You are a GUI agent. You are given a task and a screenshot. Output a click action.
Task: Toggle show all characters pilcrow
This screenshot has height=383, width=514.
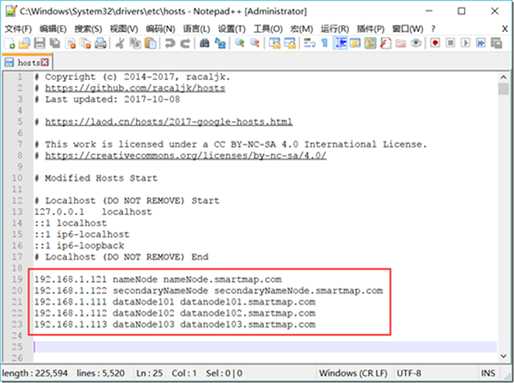(x=324, y=43)
